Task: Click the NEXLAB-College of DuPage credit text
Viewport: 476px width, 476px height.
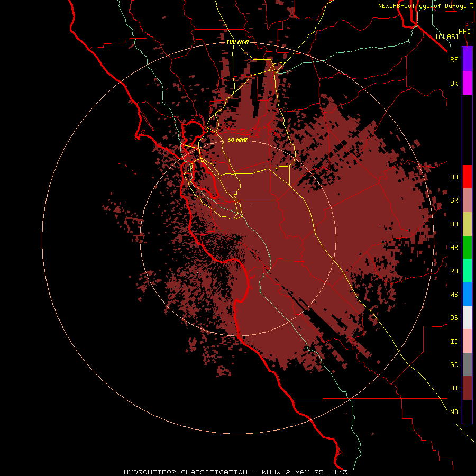Action: [x=422, y=6]
